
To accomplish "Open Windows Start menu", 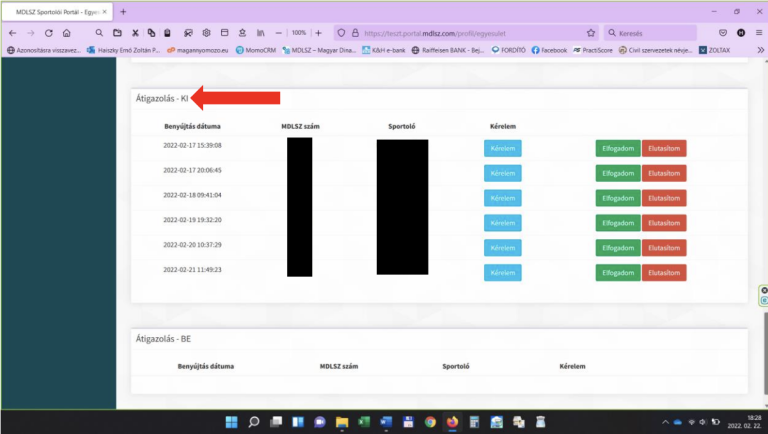I will [231, 421].
